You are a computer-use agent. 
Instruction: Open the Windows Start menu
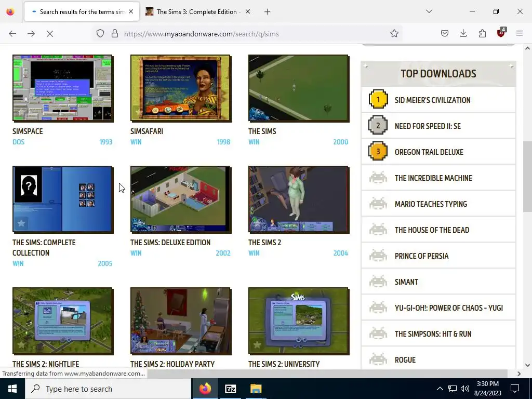[x=12, y=389]
